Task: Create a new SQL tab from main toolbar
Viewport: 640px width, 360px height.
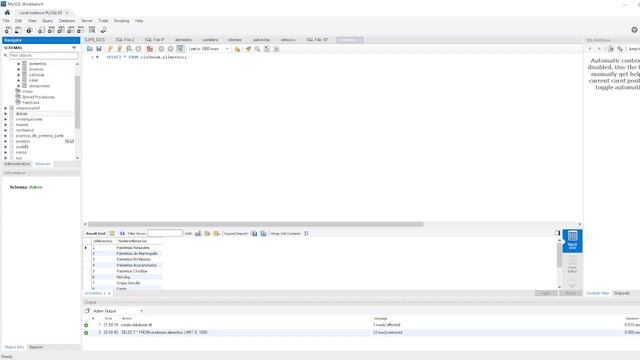Action: 8,30
